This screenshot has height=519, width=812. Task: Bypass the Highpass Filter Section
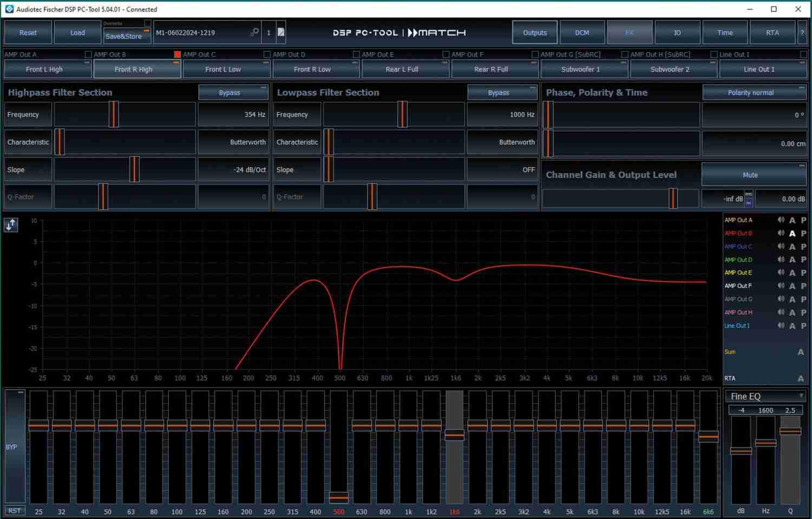click(x=233, y=93)
